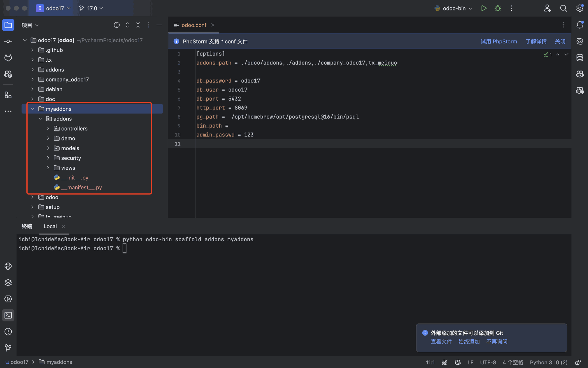Viewport: 588px width, 368px height.
Task: Expand selected nodes in project tree
Action: (x=127, y=25)
